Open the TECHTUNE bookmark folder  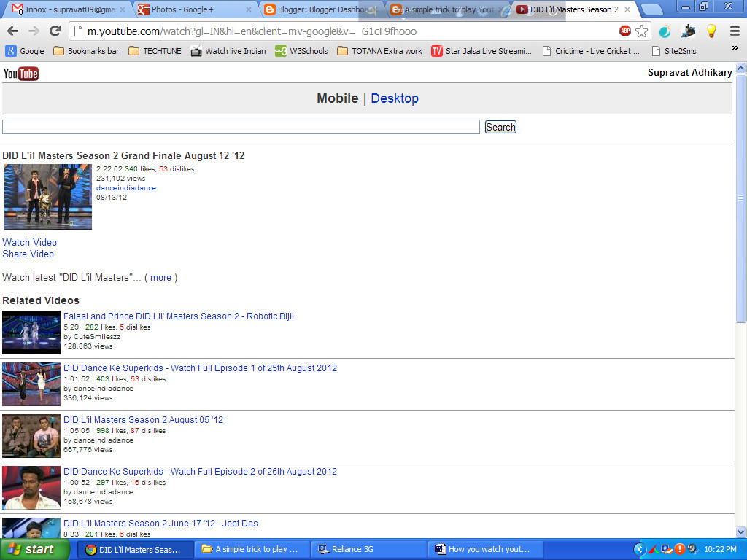pyautogui.click(x=155, y=51)
